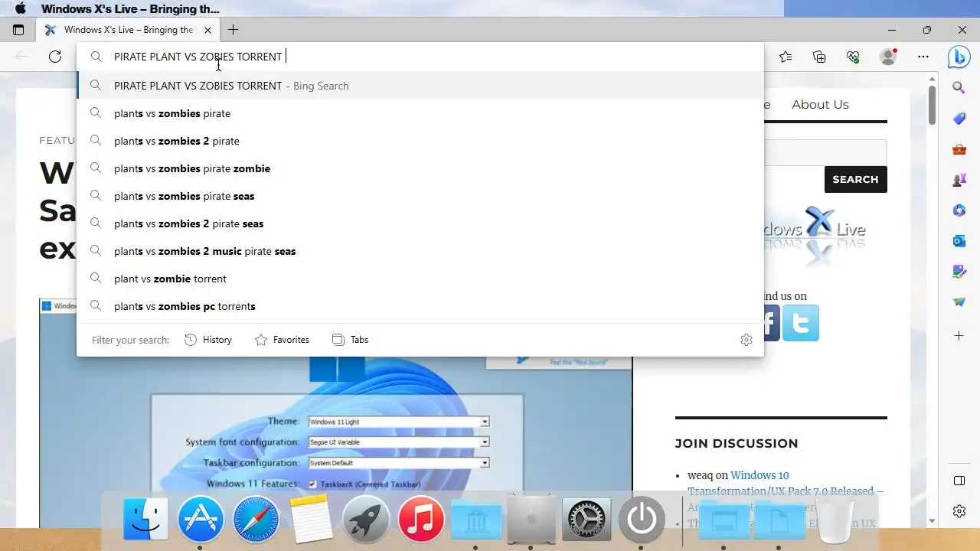Viewport: 980px width, 551px height.
Task: Choose suggestion plants vs zombies pirate seas
Action: tap(420, 196)
